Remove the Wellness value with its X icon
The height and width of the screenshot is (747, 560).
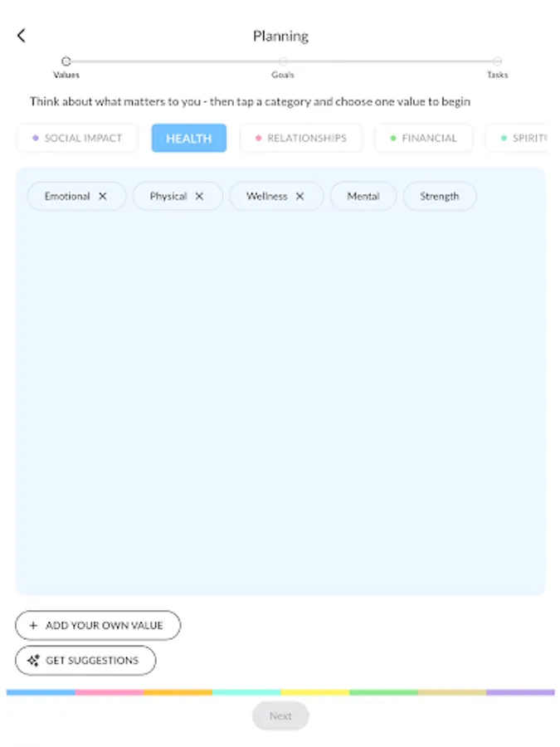point(300,196)
